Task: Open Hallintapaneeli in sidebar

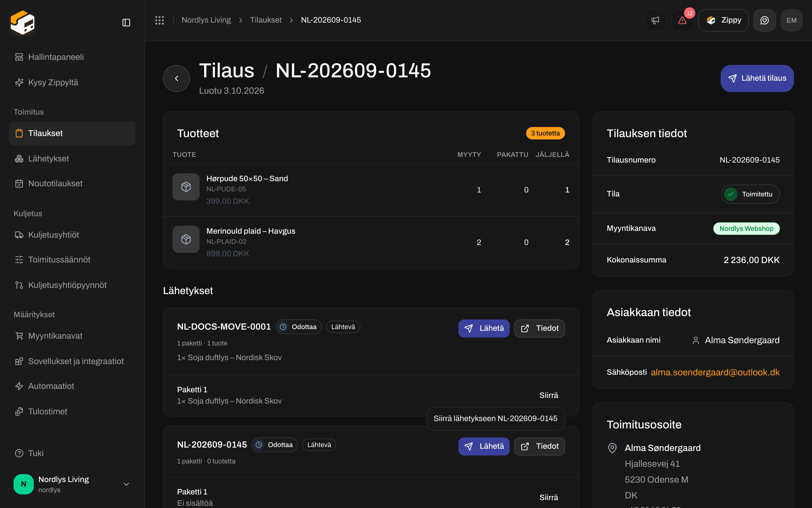Action: [x=72, y=57]
